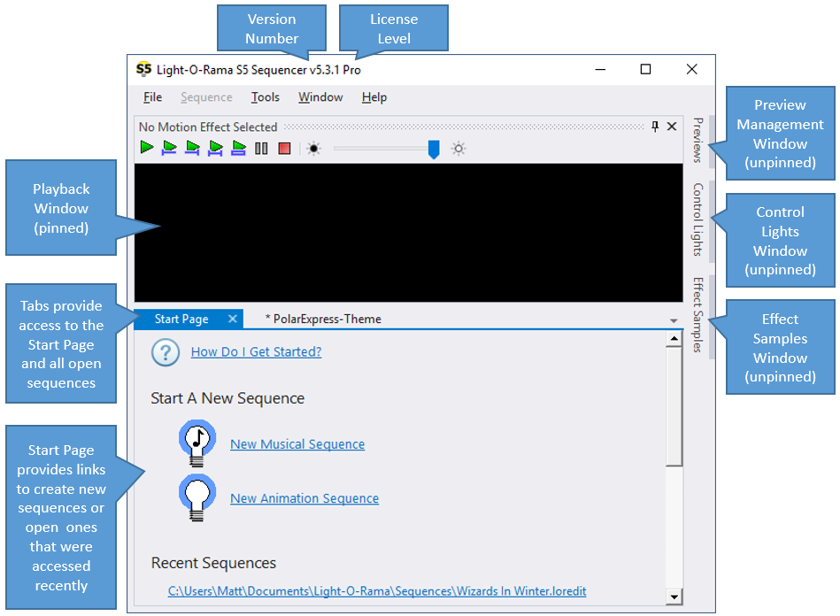Click the New Animation Sequence link
Image resolution: width=840 pixels, height=616 pixels.
[x=304, y=498]
